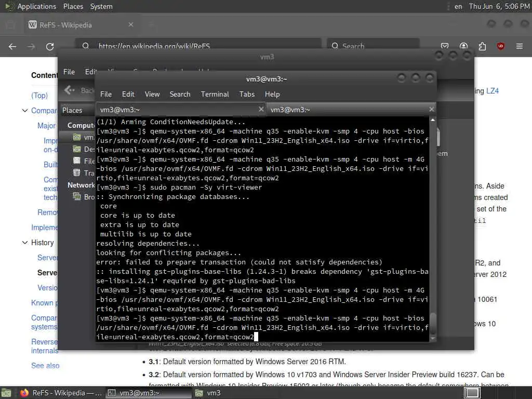This screenshot has width=532, height=399.
Task: Click the (Top) link in Wikipedia contents
Action: pyautogui.click(x=39, y=96)
